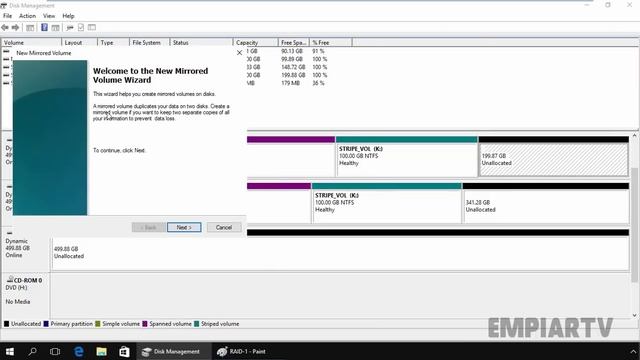The height and width of the screenshot is (360, 640).
Task: Toggle the Show/Hide Action Pane toolbar icon
Action: [56, 27]
